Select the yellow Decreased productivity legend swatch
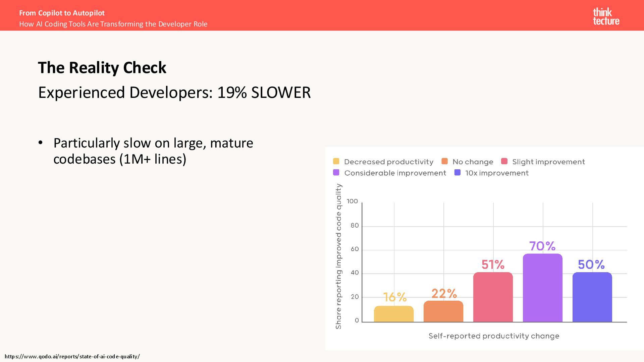This screenshot has width=644, height=362. tap(336, 161)
